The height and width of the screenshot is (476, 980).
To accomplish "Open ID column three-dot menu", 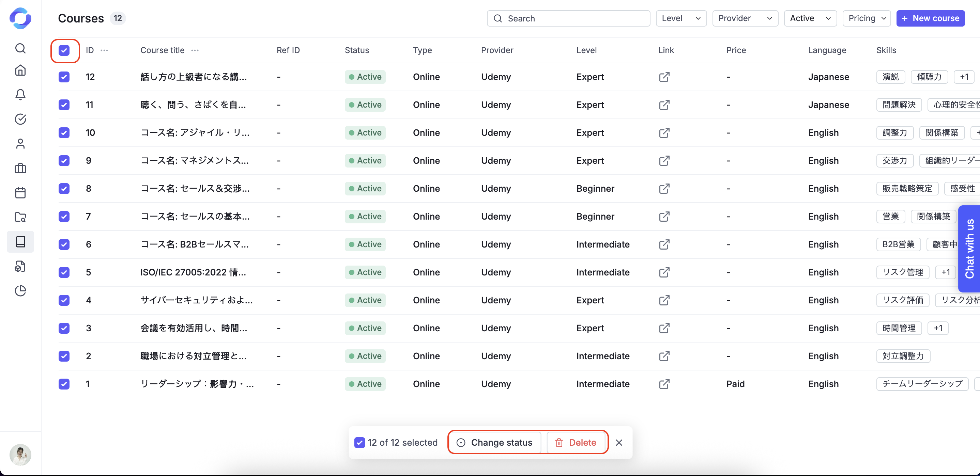I will pos(104,50).
